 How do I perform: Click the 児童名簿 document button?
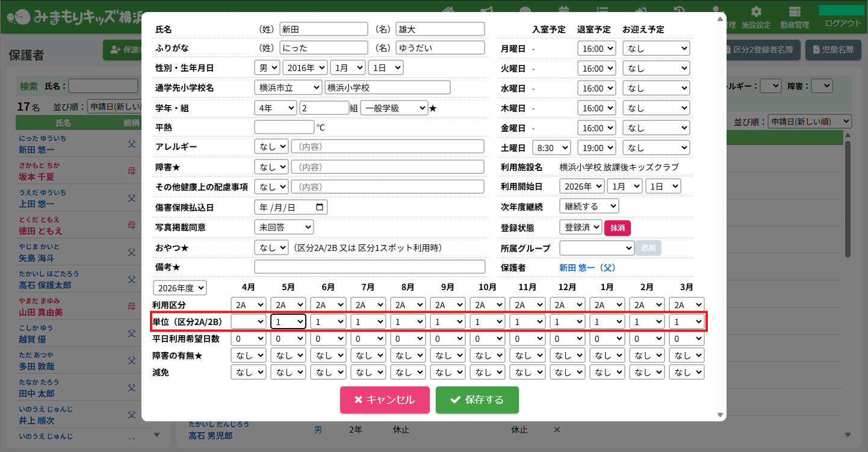click(x=833, y=50)
